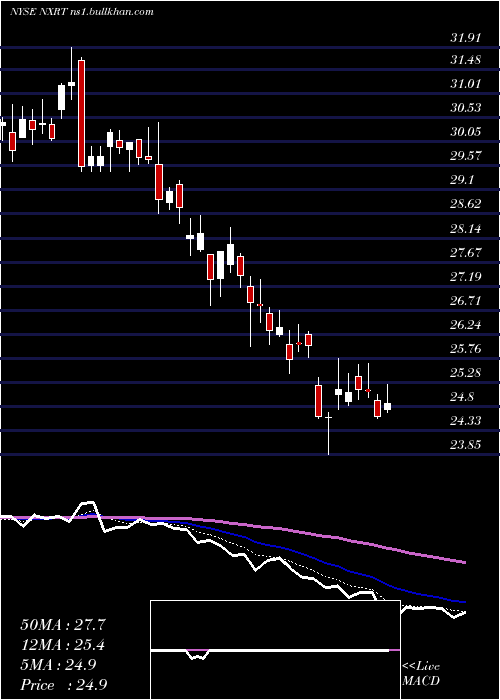The height and width of the screenshot is (700, 500).
Task: Click the 28.14 price axis label
Action: tap(465, 229)
